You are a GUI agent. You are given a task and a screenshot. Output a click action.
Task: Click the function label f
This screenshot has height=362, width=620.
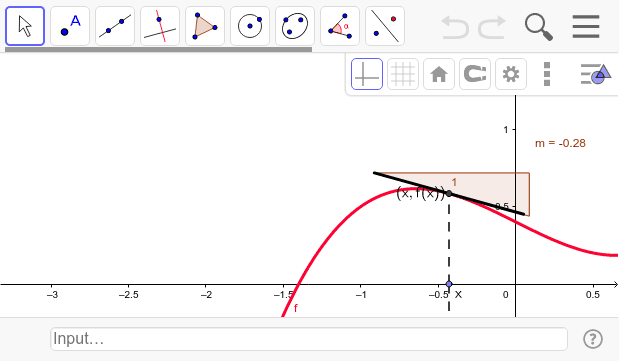pyautogui.click(x=296, y=308)
